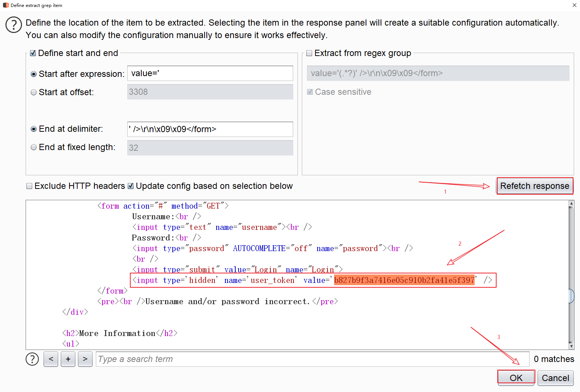Screen dimensions: 580x392
Task: Toggle the Define start and end checkbox
Action: [x=33, y=53]
